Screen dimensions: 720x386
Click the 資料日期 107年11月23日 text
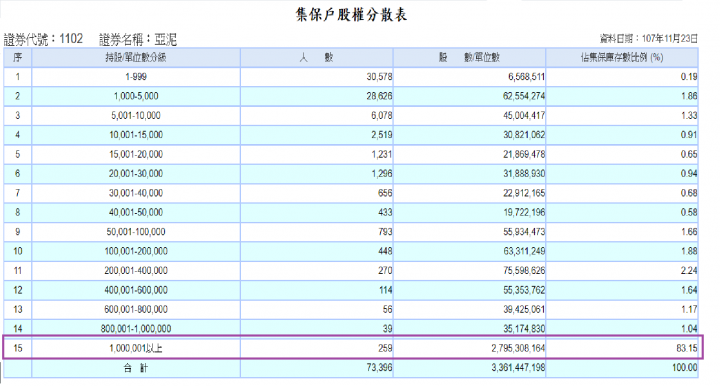click(x=648, y=39)
